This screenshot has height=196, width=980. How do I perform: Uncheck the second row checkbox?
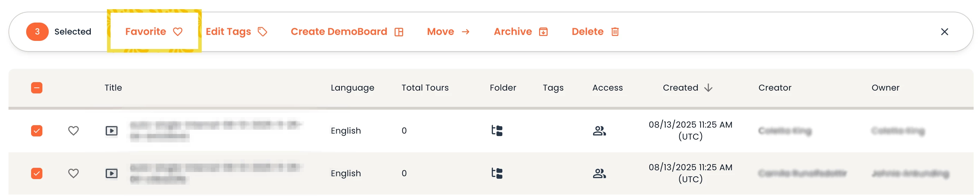37,173
